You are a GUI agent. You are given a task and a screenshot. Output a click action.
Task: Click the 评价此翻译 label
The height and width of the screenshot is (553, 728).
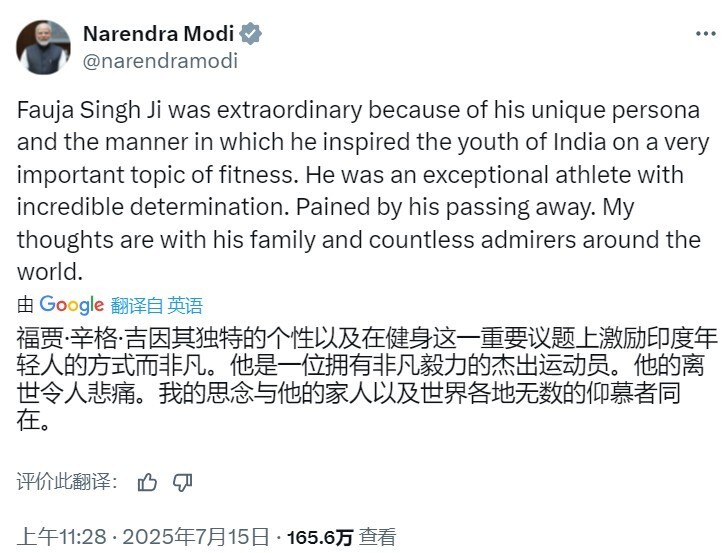pos(67,482)
